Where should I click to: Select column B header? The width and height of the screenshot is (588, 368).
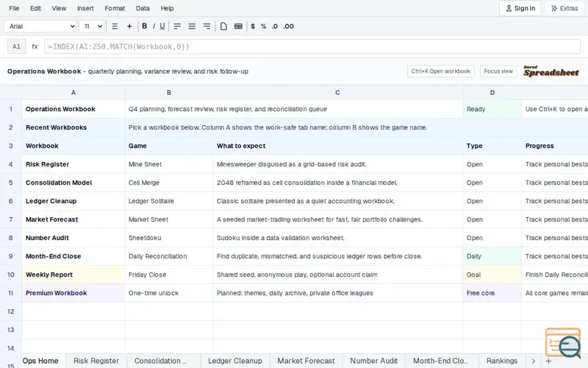click(169, 93)
